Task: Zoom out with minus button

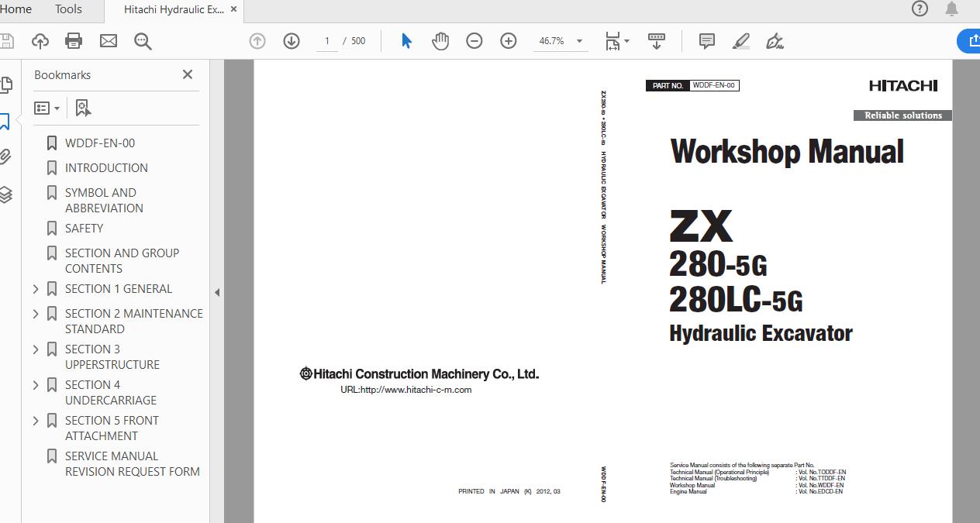Action: coord(474,41)
